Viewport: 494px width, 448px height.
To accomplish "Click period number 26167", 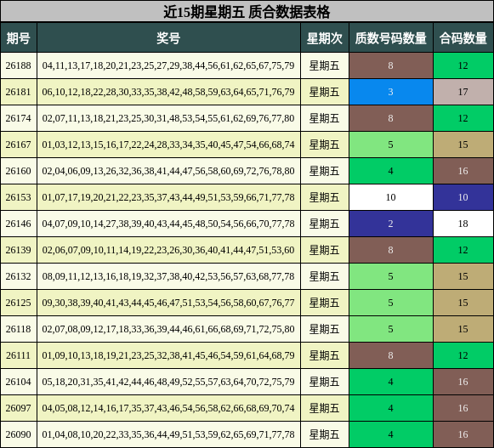I will [x=18, y=145].
